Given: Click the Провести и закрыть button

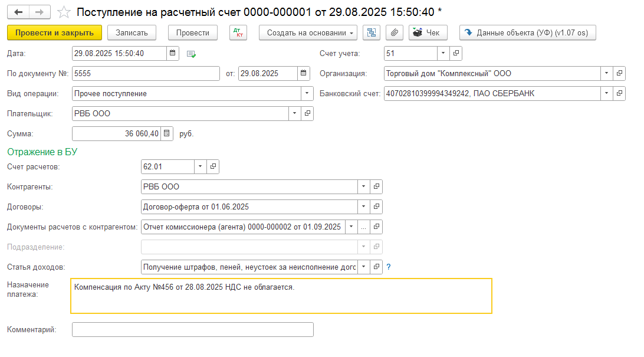Looking at the screenshot, I should click(x=54, y=32).
